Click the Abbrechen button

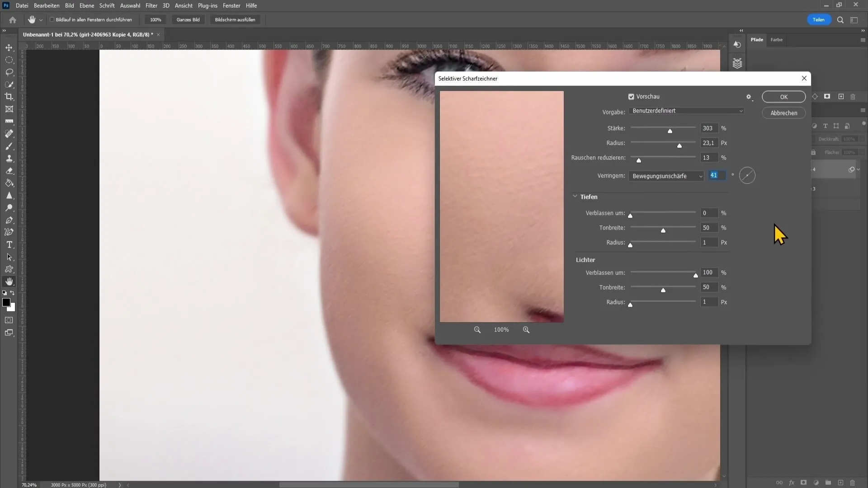783,113
